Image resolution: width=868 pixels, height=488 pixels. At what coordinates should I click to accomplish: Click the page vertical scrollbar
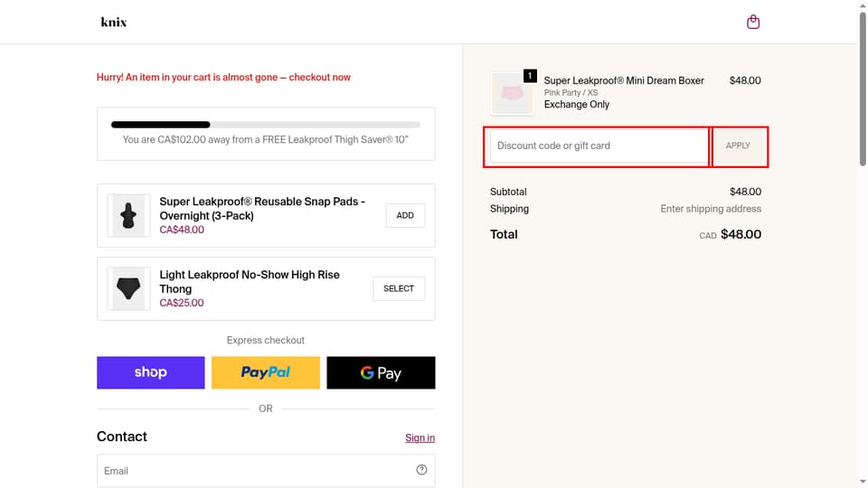863,89
